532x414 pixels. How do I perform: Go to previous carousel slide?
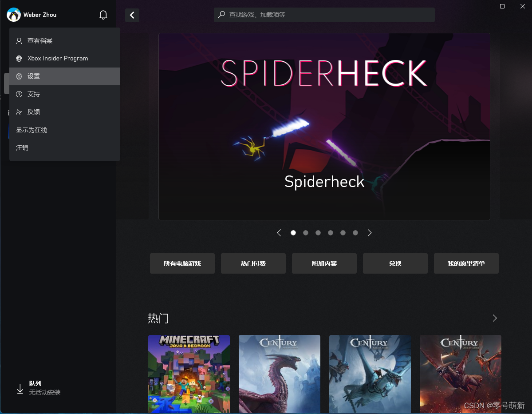click(x=279, y=233)
